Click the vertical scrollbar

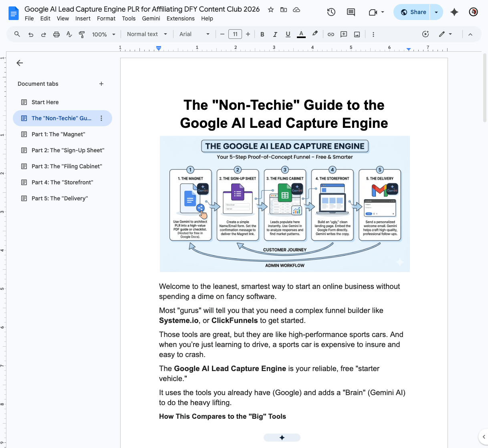485,88
